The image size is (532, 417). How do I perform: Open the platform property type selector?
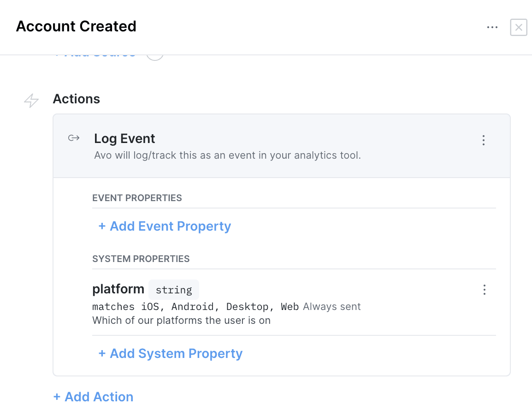point(173,290)
